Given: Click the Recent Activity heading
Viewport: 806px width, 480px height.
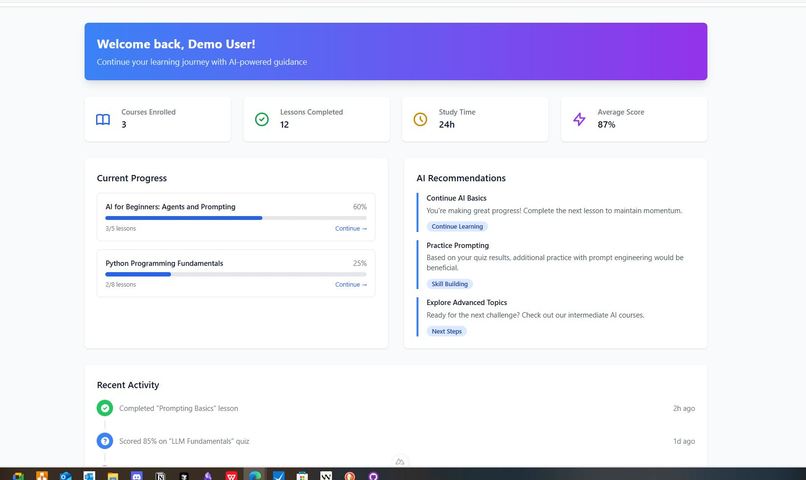Looking at the screenshot, I should tap(128, 385).
